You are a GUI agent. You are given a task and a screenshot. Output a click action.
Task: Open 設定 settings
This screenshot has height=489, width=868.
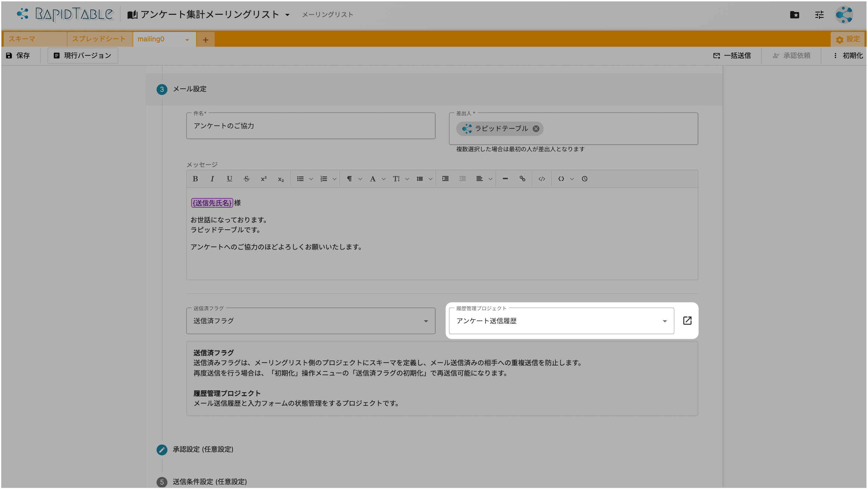pos(848,39)
